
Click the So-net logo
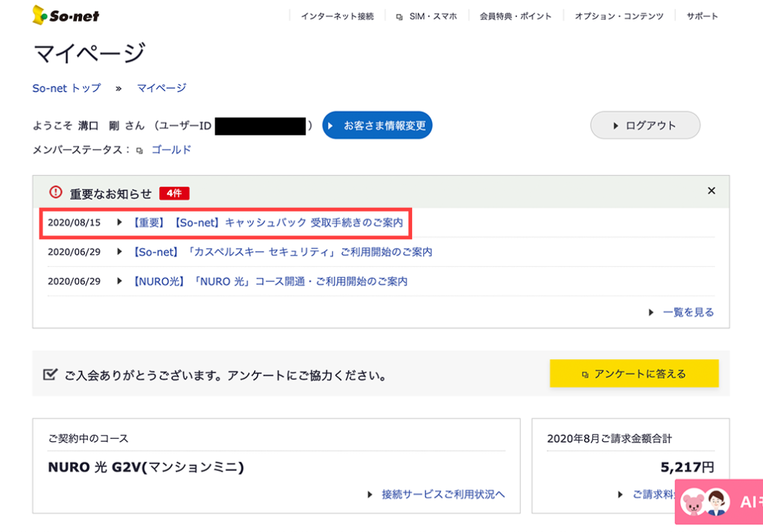tap(66, 15)
